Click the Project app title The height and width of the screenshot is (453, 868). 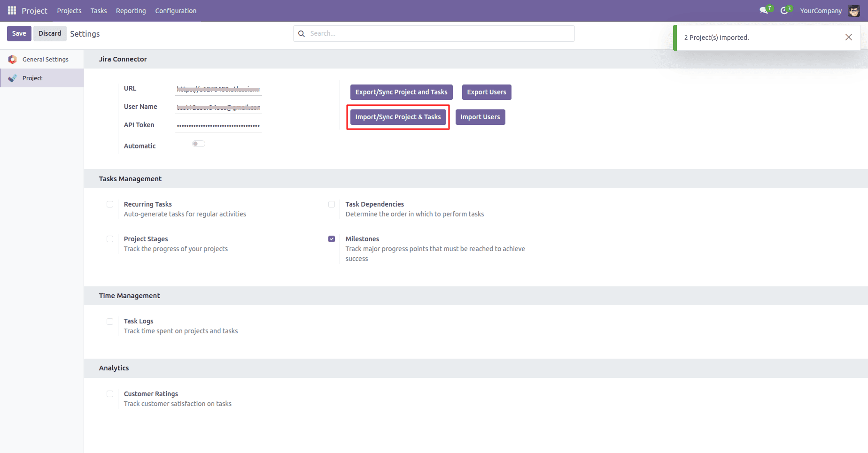pyautogui.click(x=34, y=10)
